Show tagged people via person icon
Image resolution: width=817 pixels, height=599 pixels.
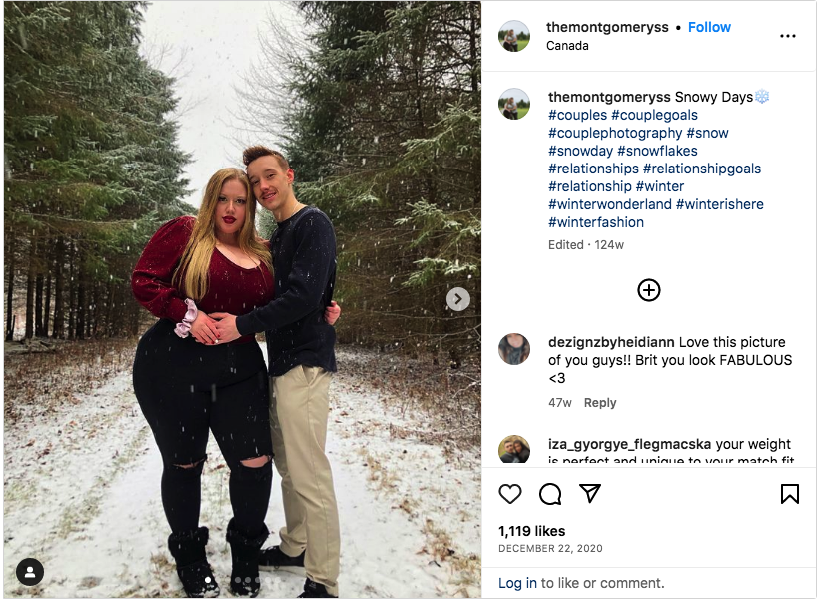click(30, 572)
